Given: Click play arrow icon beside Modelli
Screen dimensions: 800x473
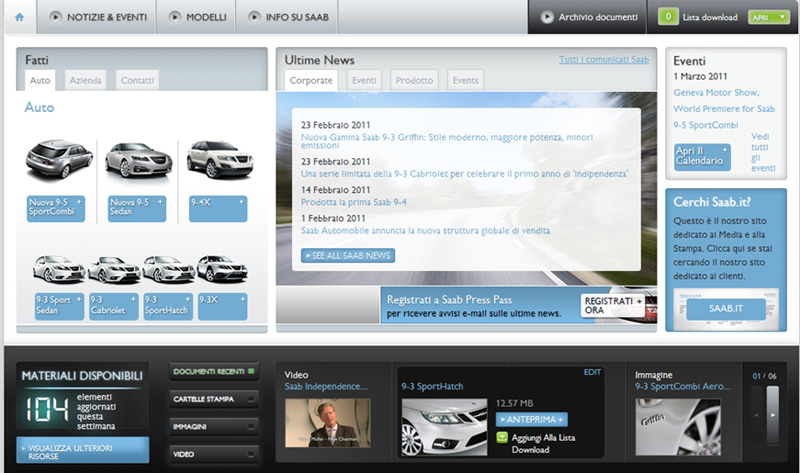Looking at the screenshot, I should point(175,17).
